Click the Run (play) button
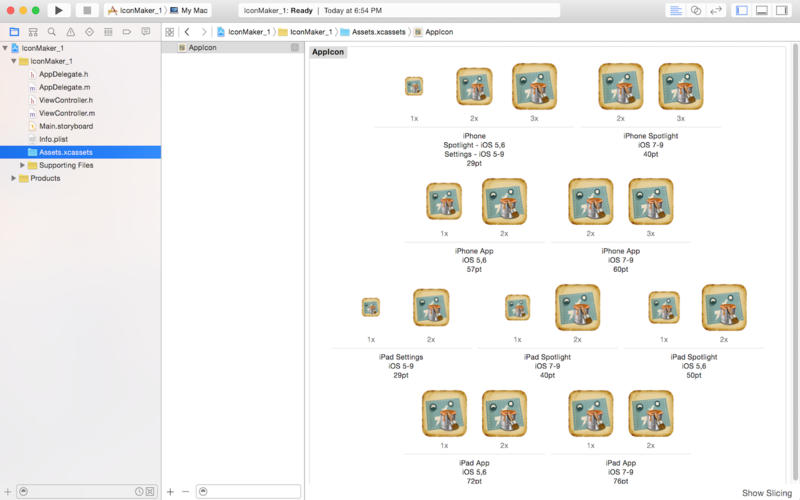 59,10
